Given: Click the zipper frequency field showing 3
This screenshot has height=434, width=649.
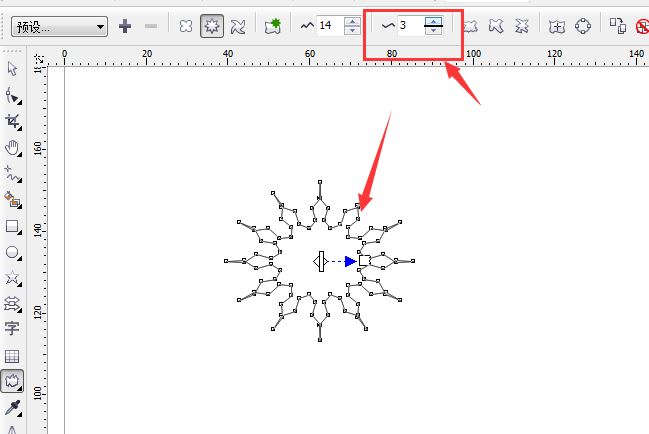Looking at the screenshot, I should click(x=408, y=26).
